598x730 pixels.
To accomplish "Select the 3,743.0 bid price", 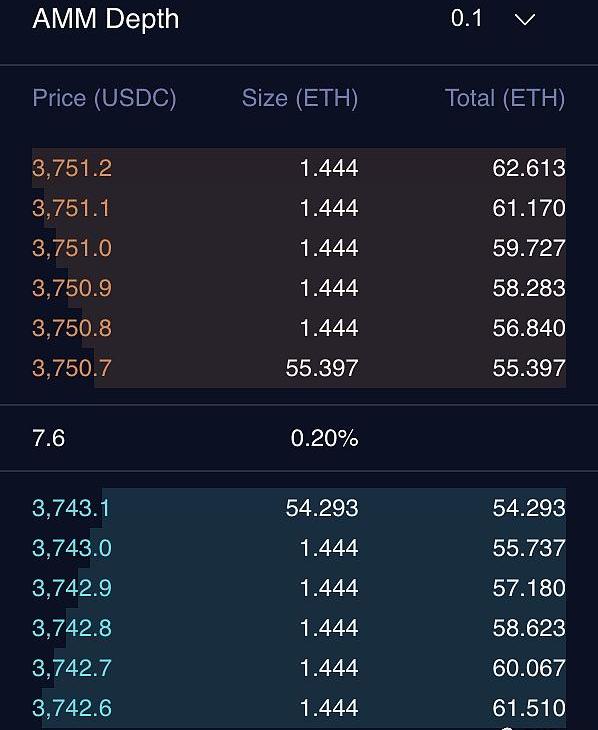I will [72, 548].
